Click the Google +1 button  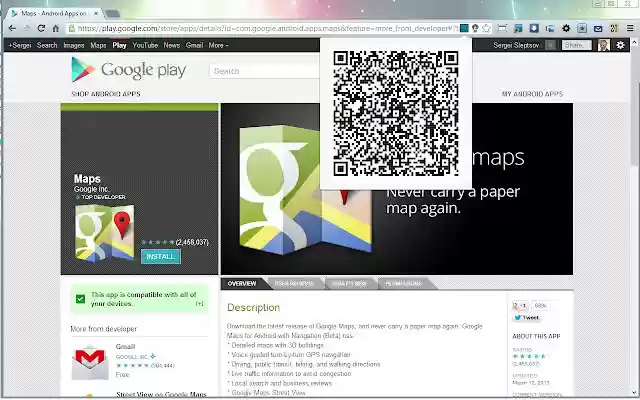pyautogui.click(x=520, y=306)
